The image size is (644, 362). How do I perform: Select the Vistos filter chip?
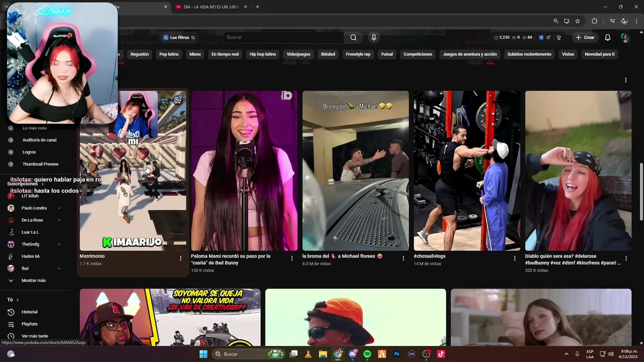coord(568,54)
